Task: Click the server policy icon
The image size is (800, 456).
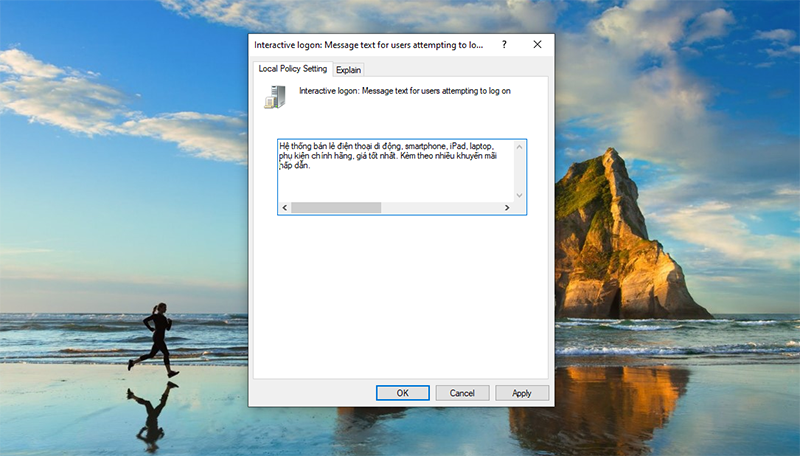Action: (275, 97)
